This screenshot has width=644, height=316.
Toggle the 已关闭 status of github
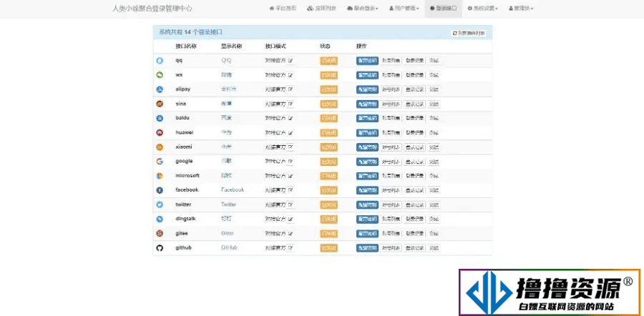pos(328,248)
